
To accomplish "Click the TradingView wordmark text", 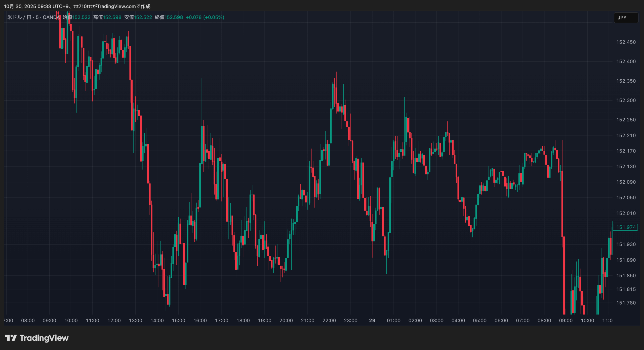I will pyautogui.click(x=44, y=338).
